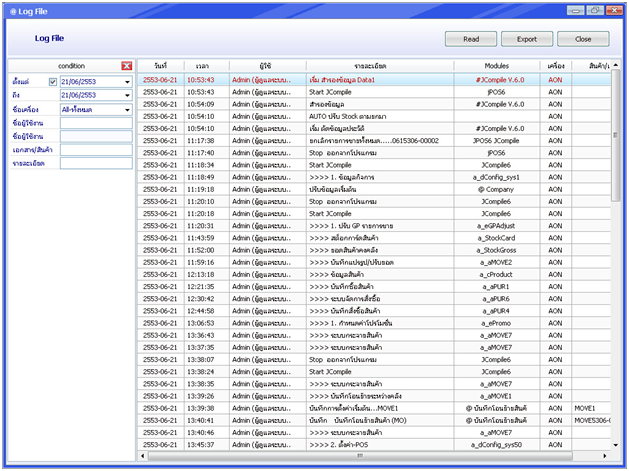Click the Export button
Viewport: 629px width, 471px height.
click(527, 39)
